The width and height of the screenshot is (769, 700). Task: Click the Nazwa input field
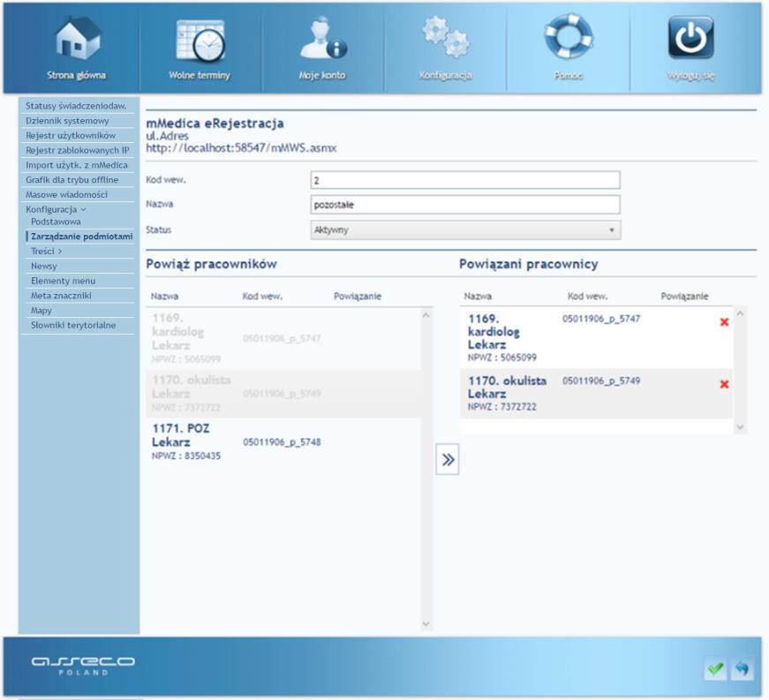(465, 205)
